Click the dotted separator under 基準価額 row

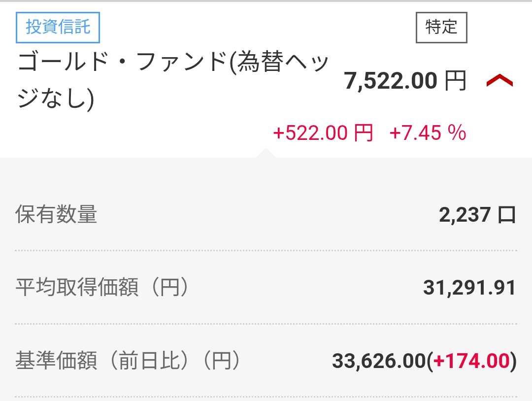(266, 397)
